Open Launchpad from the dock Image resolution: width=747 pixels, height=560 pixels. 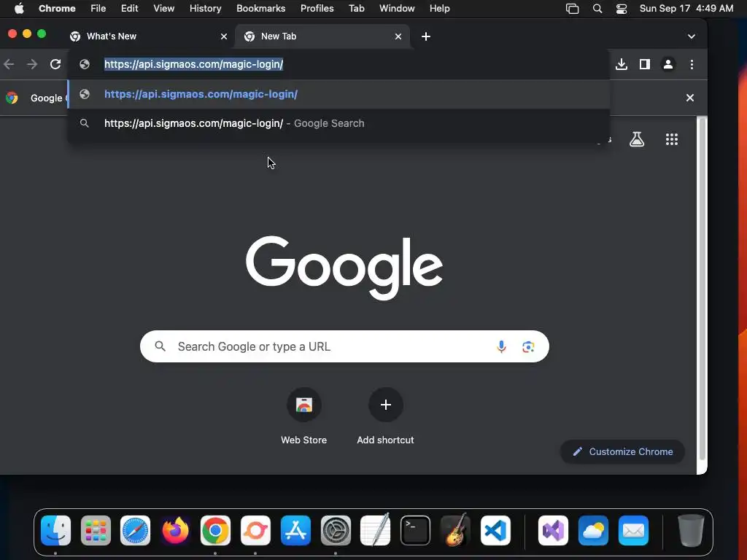pyautogui.click(x=96, y=531)
